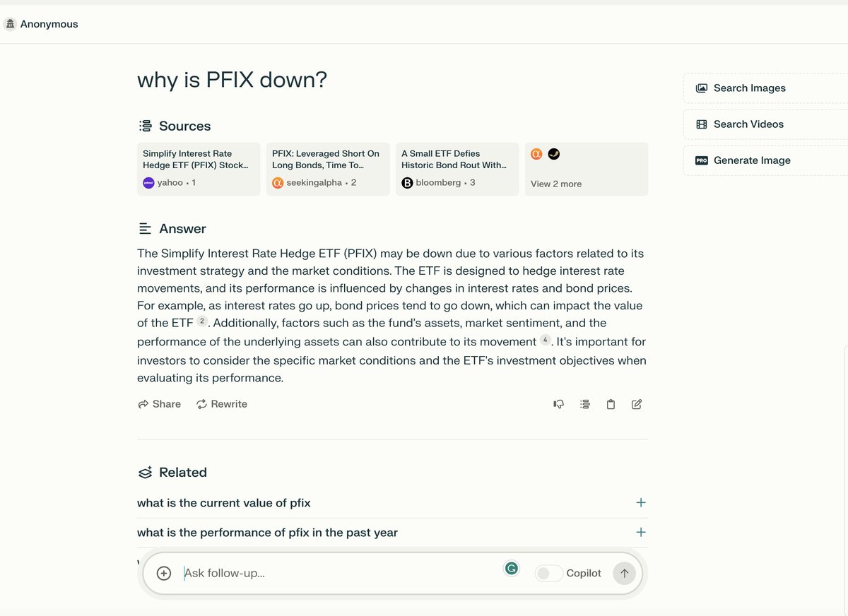Screen dimensions: 848x616
Task: Click the Ask follow-up input field
Action: [339, 573]
